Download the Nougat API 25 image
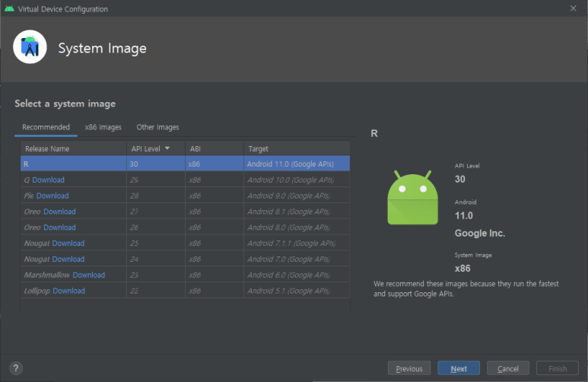Screen dimensions: 588x382 point(68,244)
